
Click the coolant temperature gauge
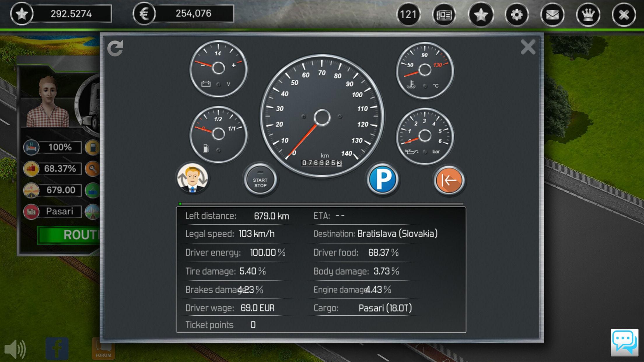pyautogui.click(x=425, y=70)
